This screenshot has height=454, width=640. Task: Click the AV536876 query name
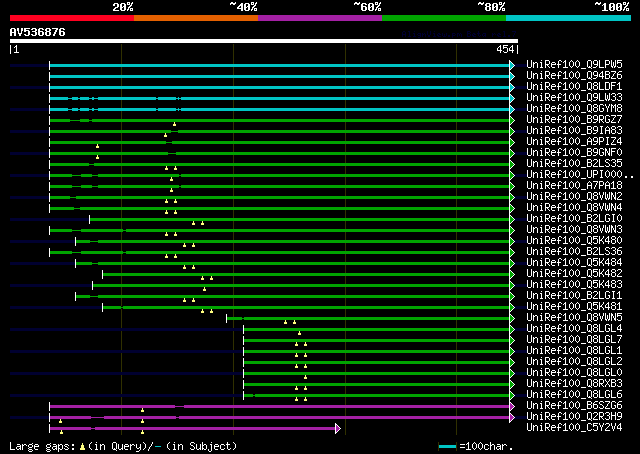tap(38, 32)
